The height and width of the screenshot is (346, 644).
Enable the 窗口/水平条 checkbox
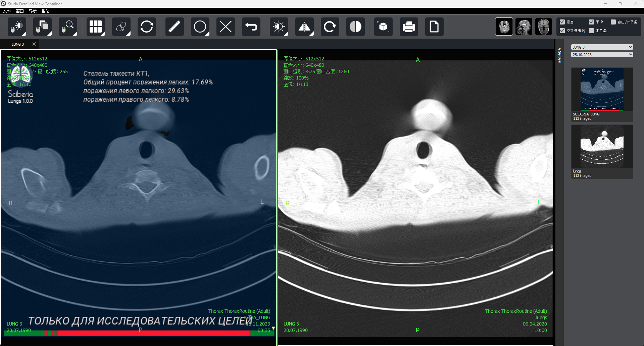613,22
